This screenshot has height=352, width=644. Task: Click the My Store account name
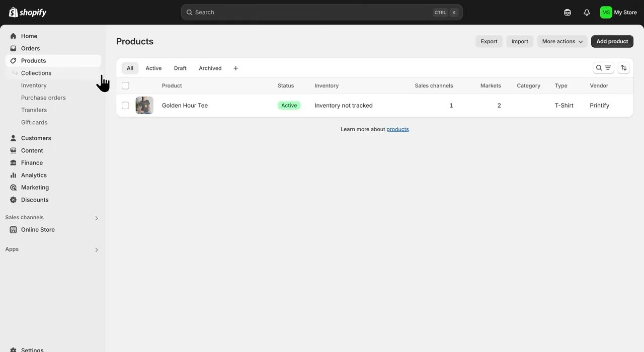click(625, 13)
